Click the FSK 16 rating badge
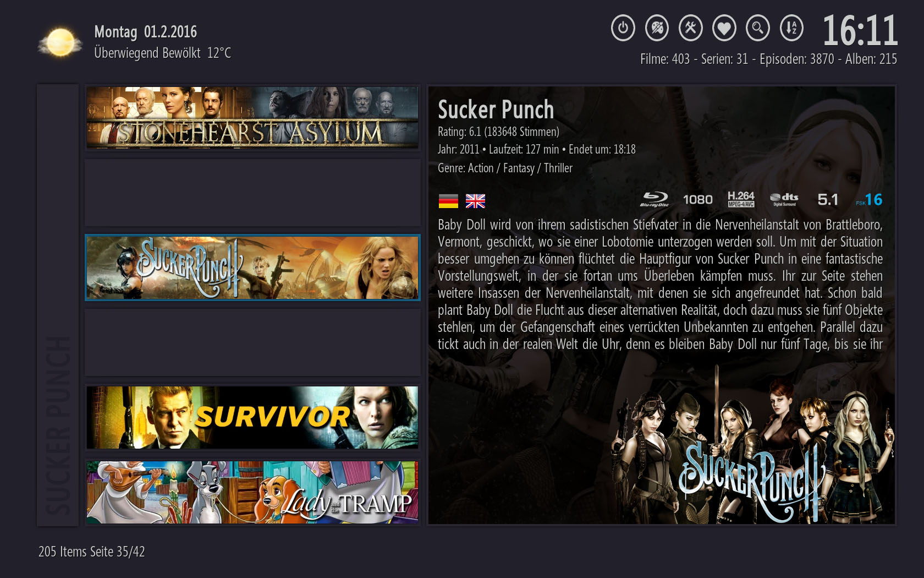924x578 pixels. click(x=869, y=199)
